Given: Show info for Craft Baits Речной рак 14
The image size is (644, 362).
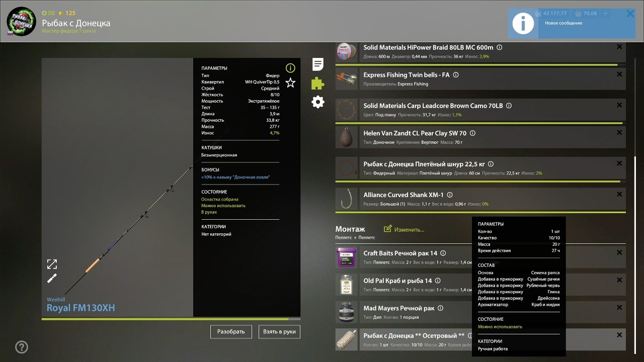Looking at the screenshot, I should [443, 253].
